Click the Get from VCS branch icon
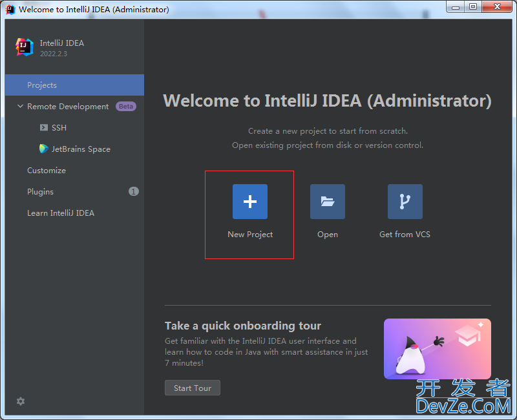 point(405,202)
